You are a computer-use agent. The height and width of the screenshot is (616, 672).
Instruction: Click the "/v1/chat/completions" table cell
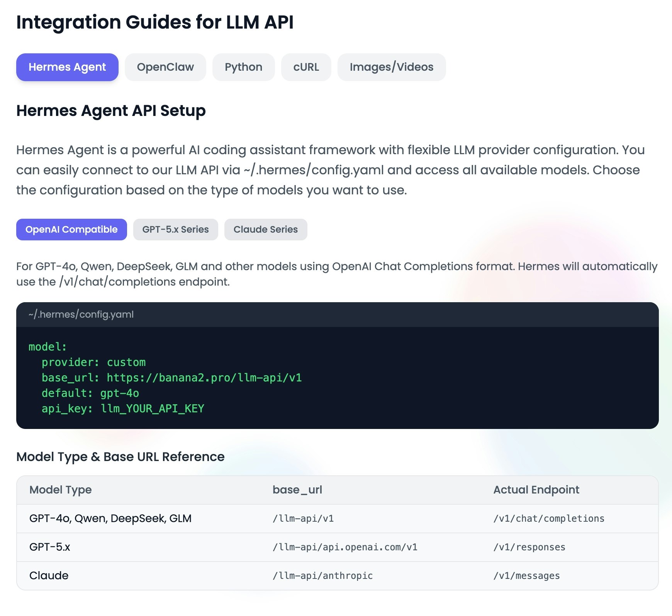(549, 518)
